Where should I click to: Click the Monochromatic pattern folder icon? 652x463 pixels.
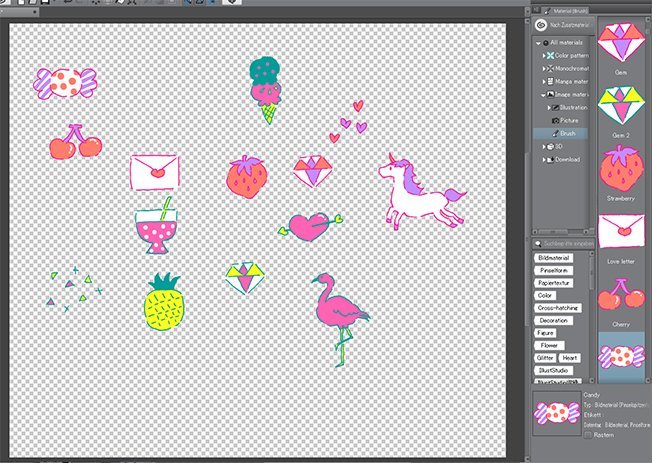click(x=550, y=69)
